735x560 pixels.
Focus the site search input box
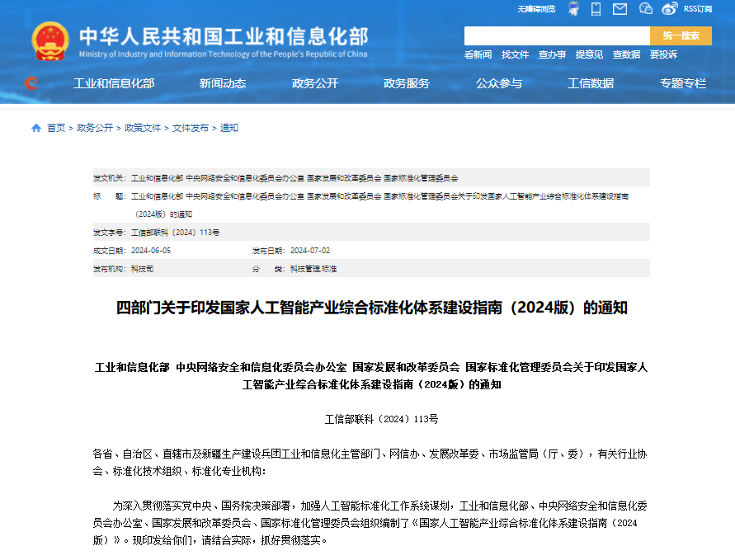pyautogui.click(x=557, y=35)
